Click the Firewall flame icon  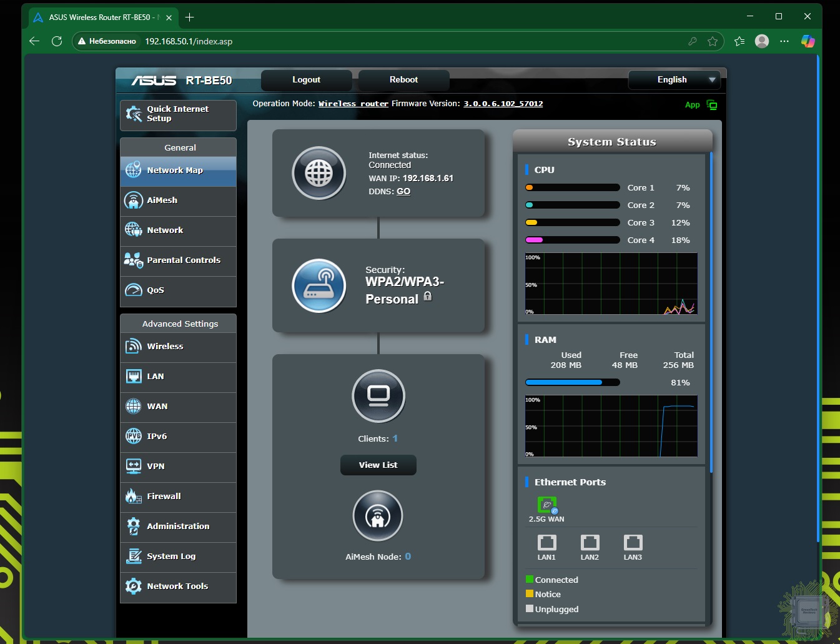click(x=134, y=496)
